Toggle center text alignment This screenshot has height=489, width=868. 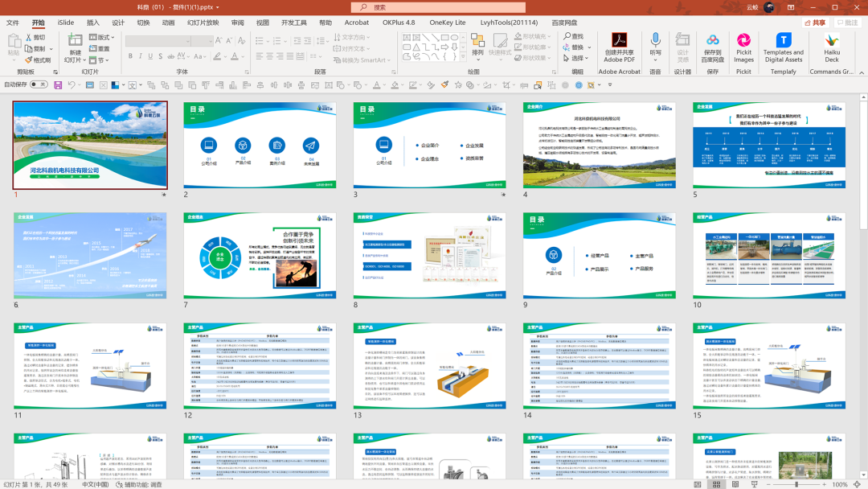coord(269,56)
